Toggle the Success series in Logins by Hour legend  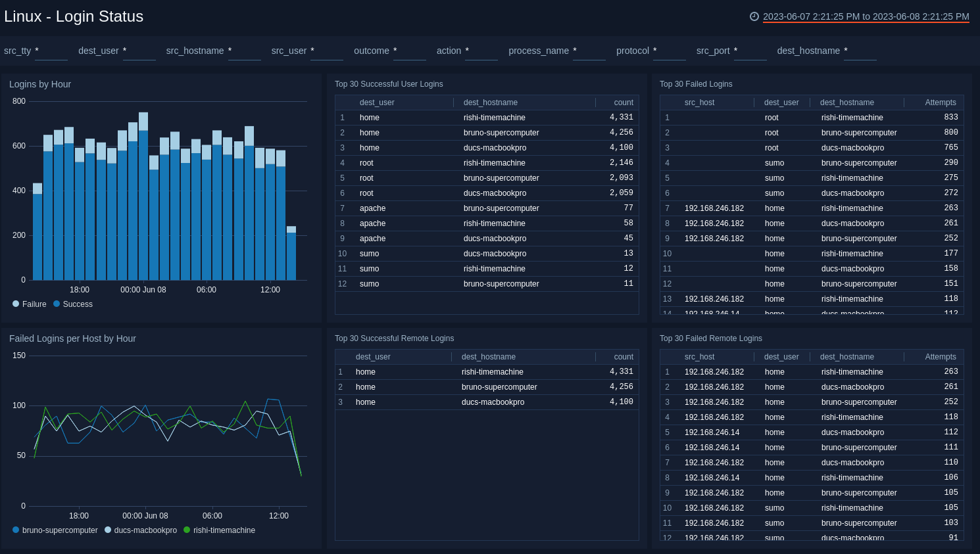[x=72, y=304]
